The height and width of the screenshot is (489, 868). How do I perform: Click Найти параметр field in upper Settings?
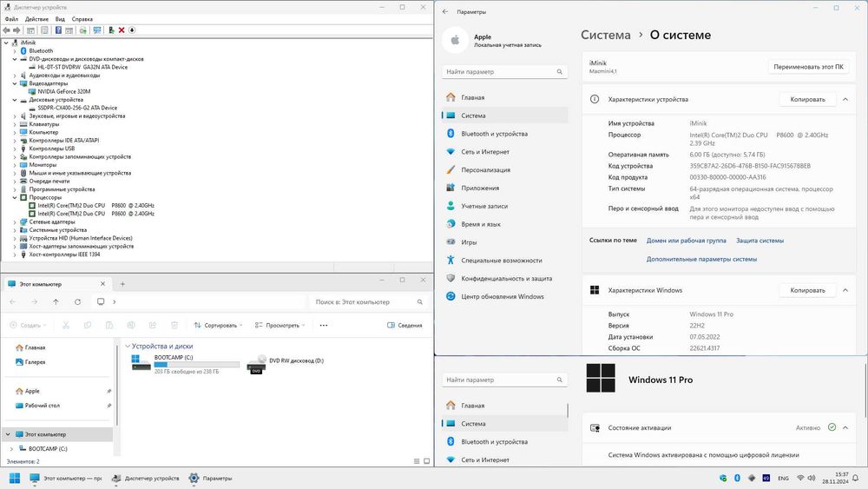click(504, 71)
